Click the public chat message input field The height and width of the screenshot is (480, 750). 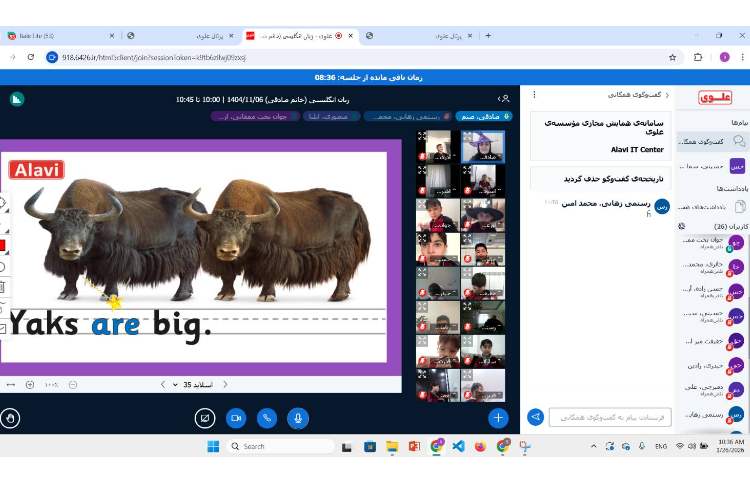click(609, 417)
